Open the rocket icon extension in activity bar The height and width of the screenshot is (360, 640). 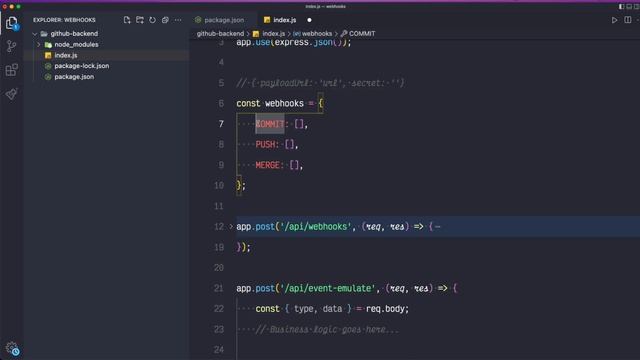coord(12,93)
